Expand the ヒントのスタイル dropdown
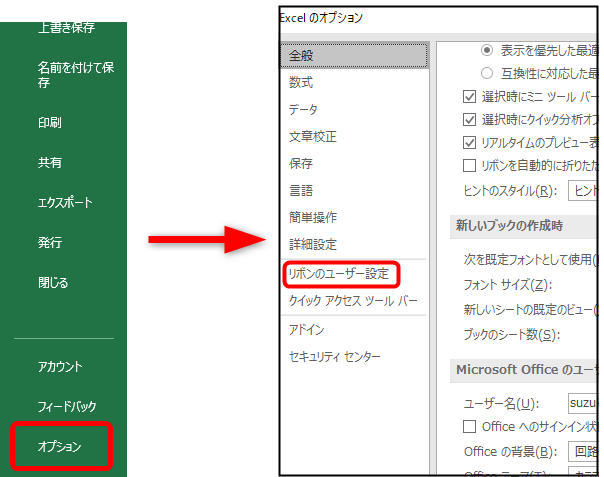604x477 pixels. click(585, 190)
